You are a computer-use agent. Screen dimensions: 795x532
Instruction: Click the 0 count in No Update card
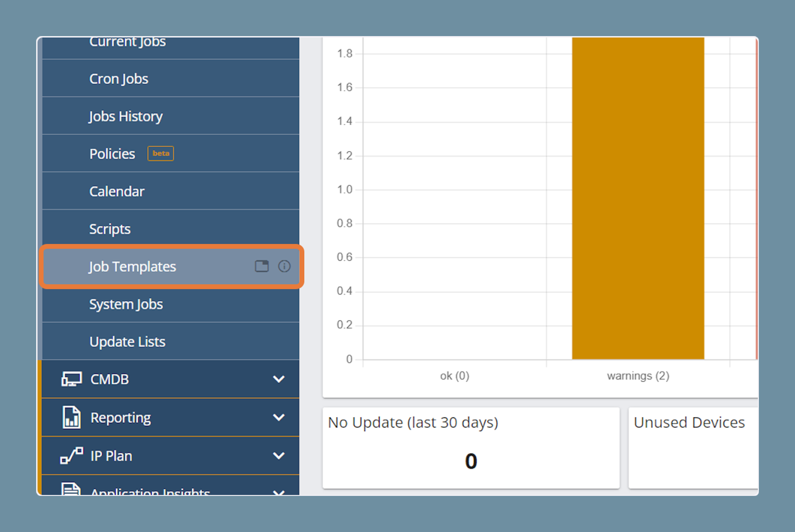(x=471, y=461)
